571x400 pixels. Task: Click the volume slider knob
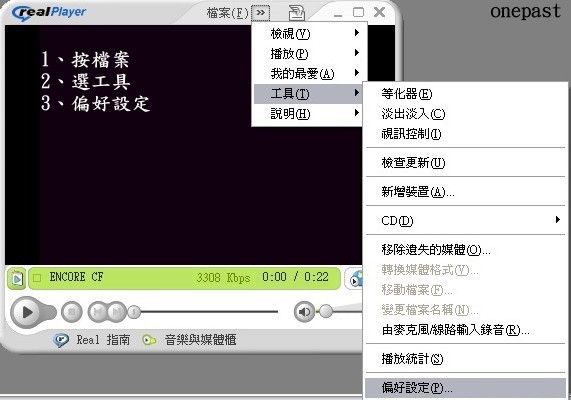click(x=326, y=311)
